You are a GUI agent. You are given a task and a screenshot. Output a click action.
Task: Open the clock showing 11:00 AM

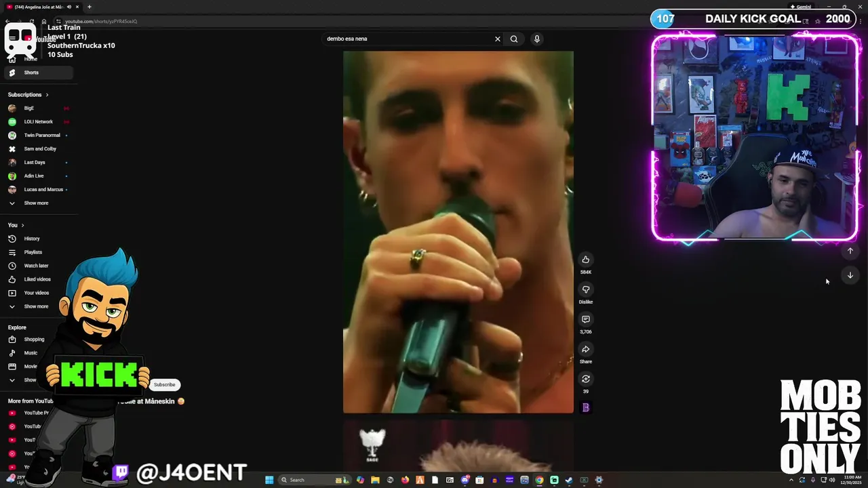coord(852,480)
